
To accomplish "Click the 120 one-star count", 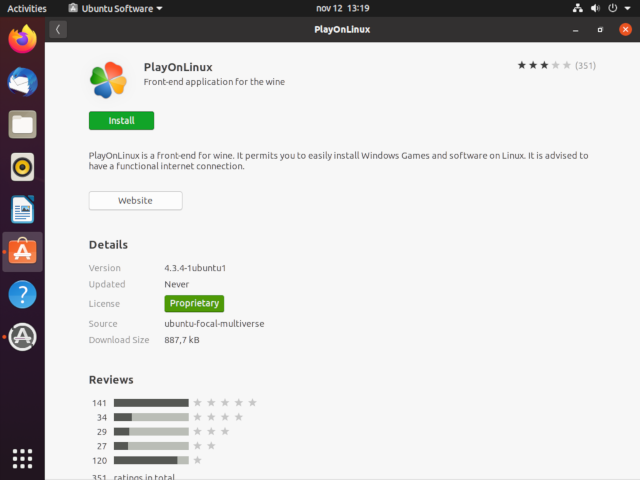I will (99, 461).
